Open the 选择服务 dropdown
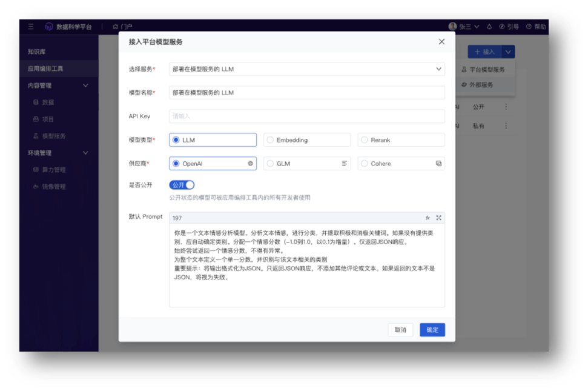The width and height of the screenshot is (588, 391). point(307,69)
